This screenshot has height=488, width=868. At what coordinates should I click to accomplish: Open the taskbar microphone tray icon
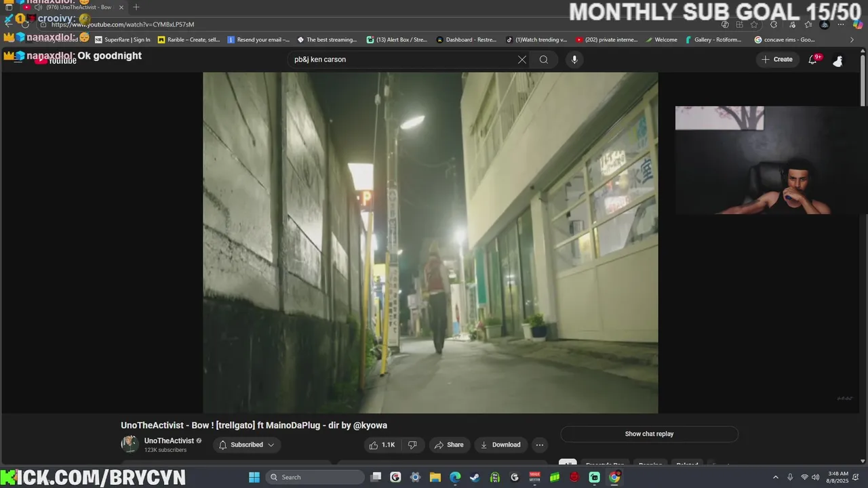coord(790,477)
